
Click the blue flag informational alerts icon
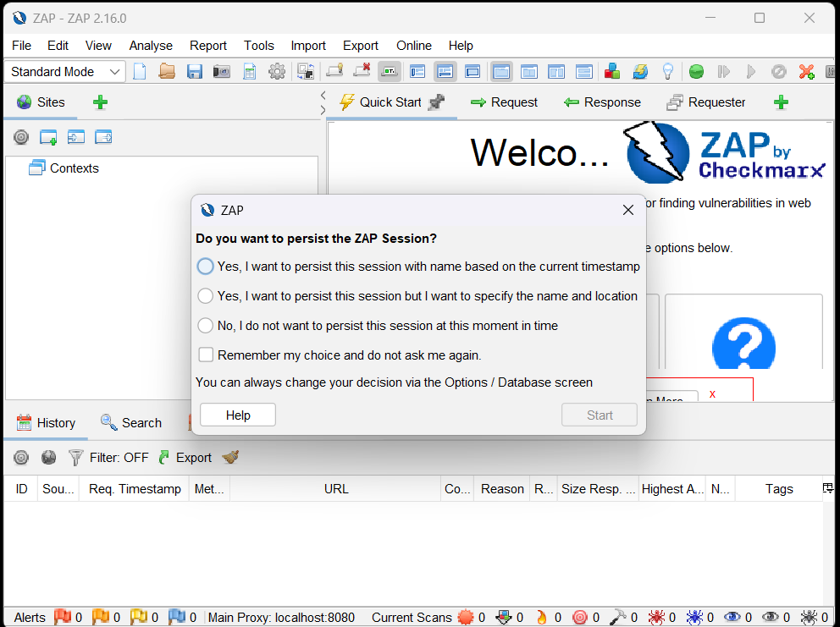(x=177, y=617)
